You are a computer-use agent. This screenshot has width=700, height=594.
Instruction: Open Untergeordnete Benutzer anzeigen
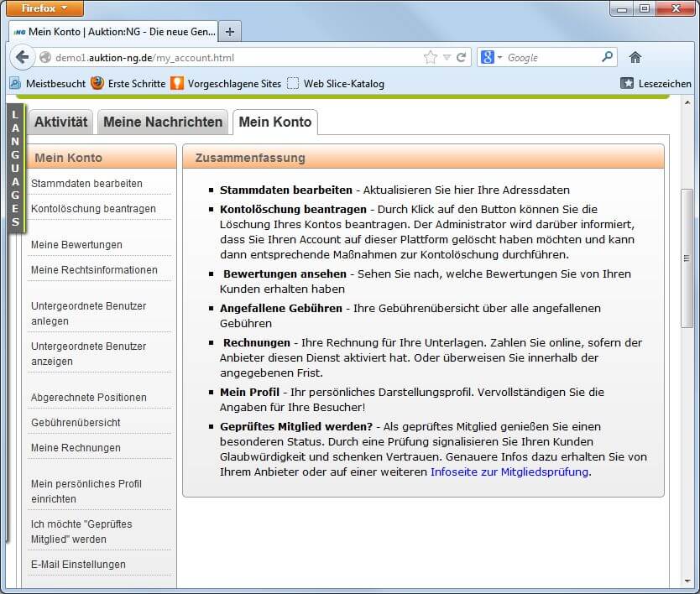click(88, 353)
